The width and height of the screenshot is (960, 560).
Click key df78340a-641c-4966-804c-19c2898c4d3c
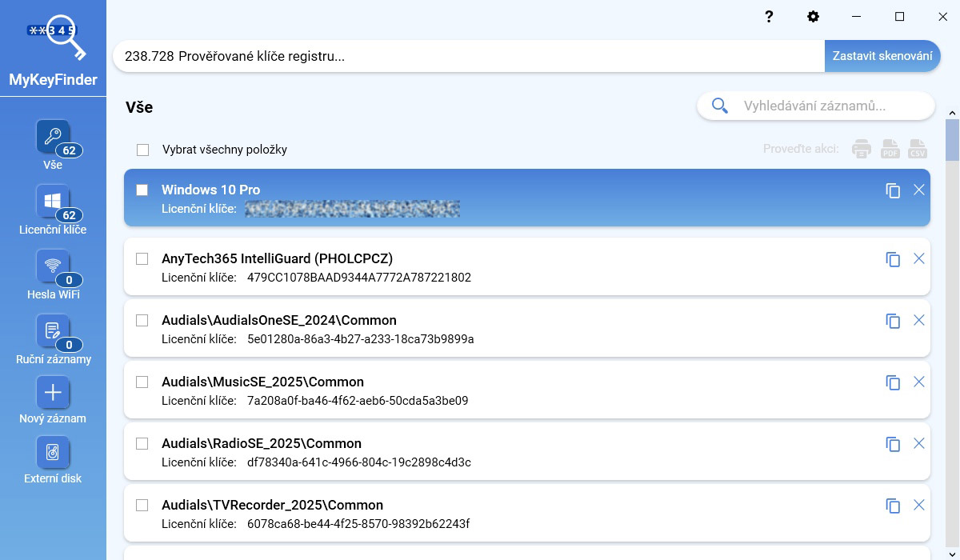click(x=359, y=462)
